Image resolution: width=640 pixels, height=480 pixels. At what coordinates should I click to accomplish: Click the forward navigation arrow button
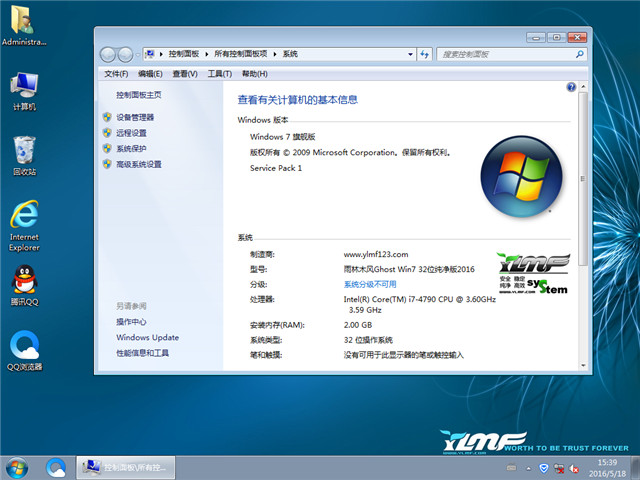125,54
